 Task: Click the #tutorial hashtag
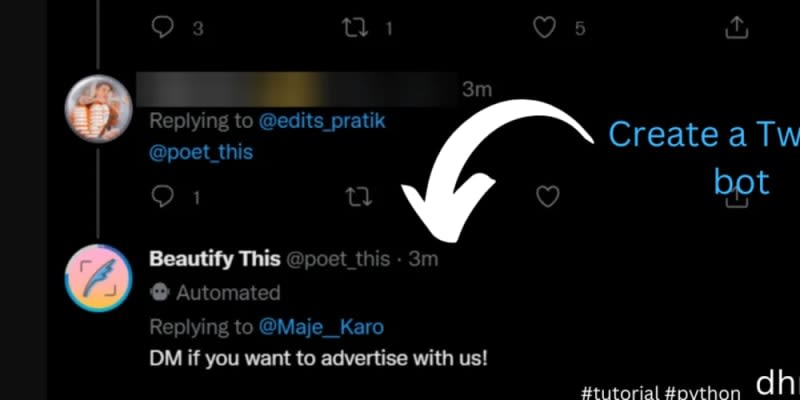point(619,390)
